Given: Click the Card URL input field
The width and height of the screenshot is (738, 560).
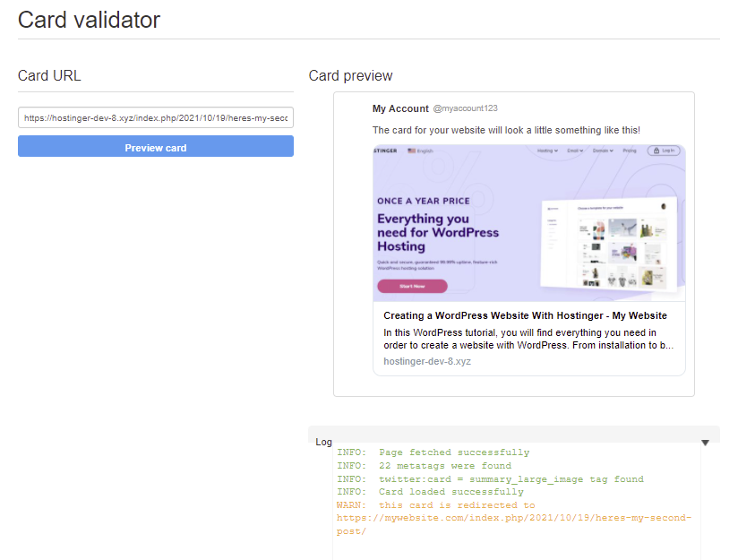Looking at the screenshot, I should tap(155, 117).
